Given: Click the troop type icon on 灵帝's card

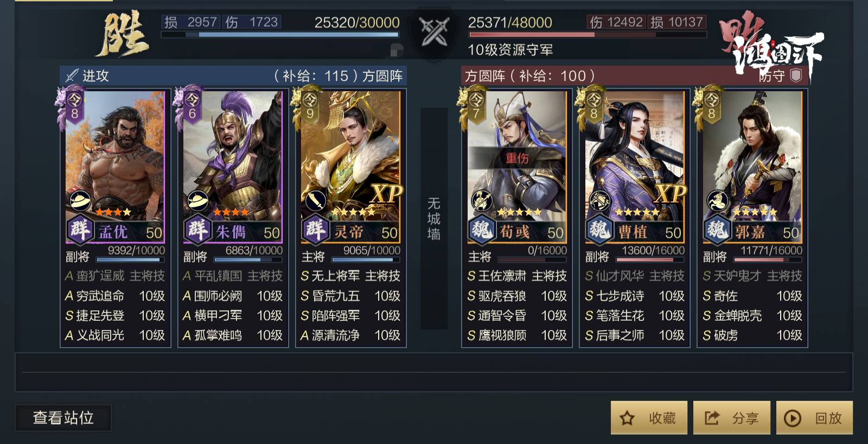Looking at the screenshot, I should coord(315,201).
